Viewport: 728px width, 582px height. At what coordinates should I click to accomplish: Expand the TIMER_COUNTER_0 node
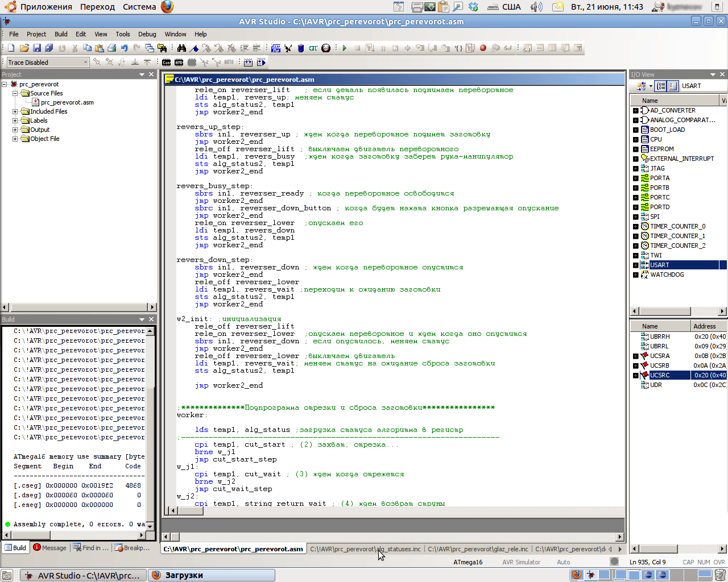(x=636, y=226)
